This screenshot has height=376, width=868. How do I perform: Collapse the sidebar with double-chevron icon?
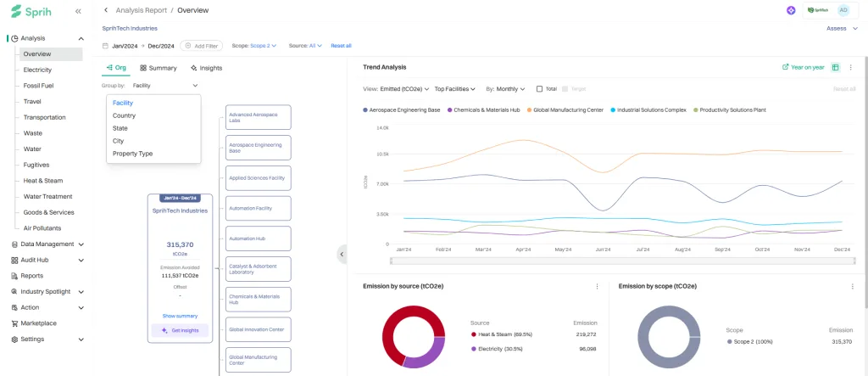click(x=78, y=11)
